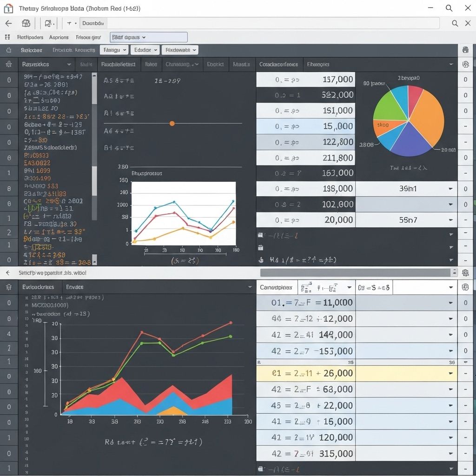Click the back arrow beside the Strict'p status text
The width and height of the screenshot is (476, 476).
coord(8,273)
